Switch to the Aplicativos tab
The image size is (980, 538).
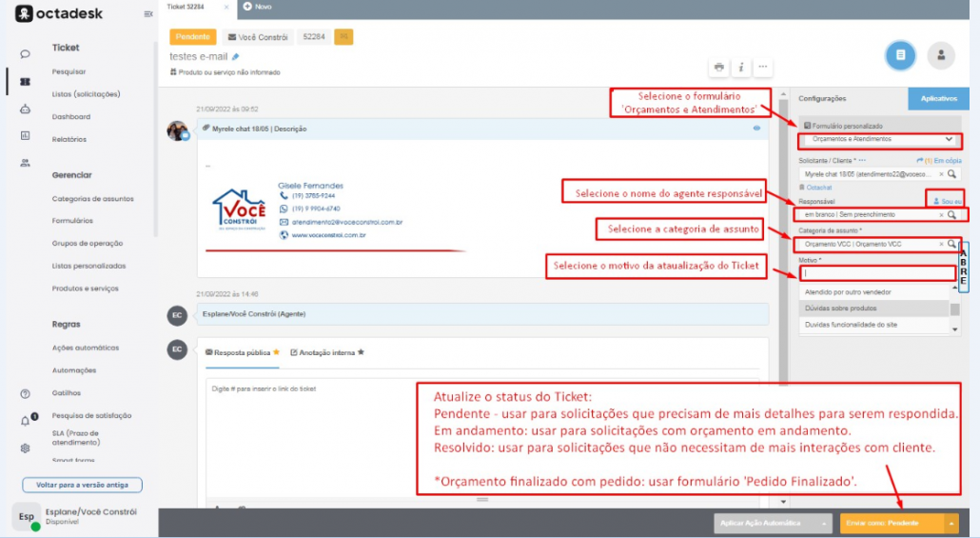(x=938, y=98)
